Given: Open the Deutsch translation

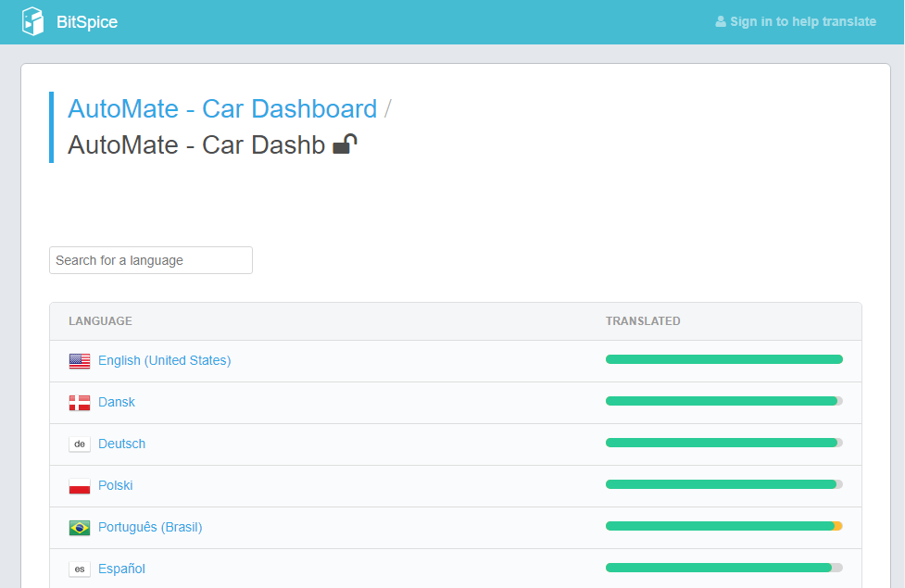Looking at the screenshot, I should pyautogui.click(x=121, y=444).
